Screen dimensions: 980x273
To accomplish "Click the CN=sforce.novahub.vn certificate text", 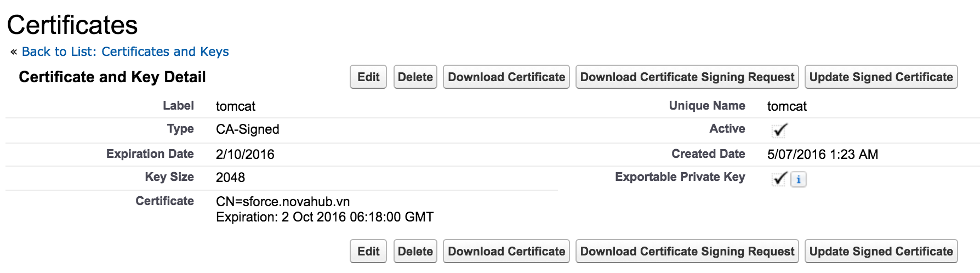I will (x=283, y=202).
